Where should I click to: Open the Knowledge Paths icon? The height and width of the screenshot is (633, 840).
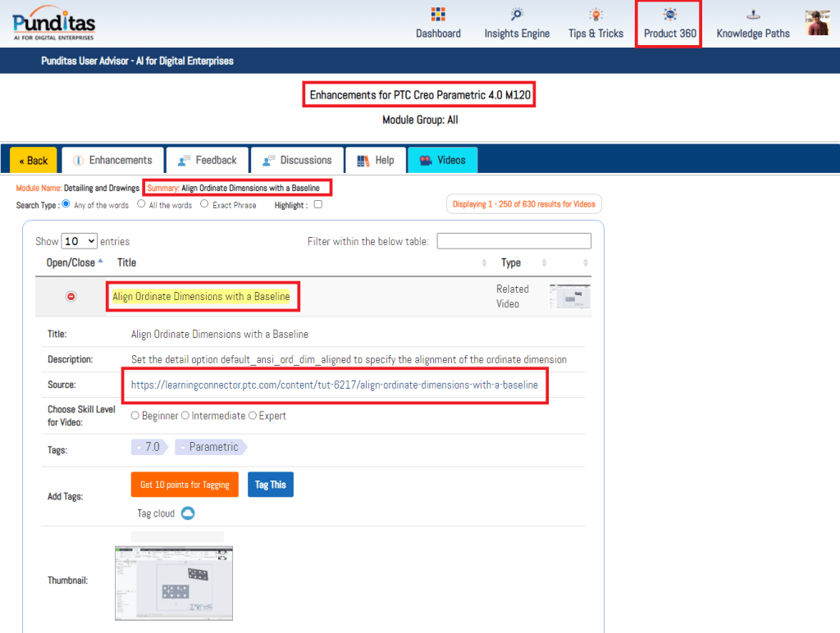pyautogui.click(x=753, y=15)
